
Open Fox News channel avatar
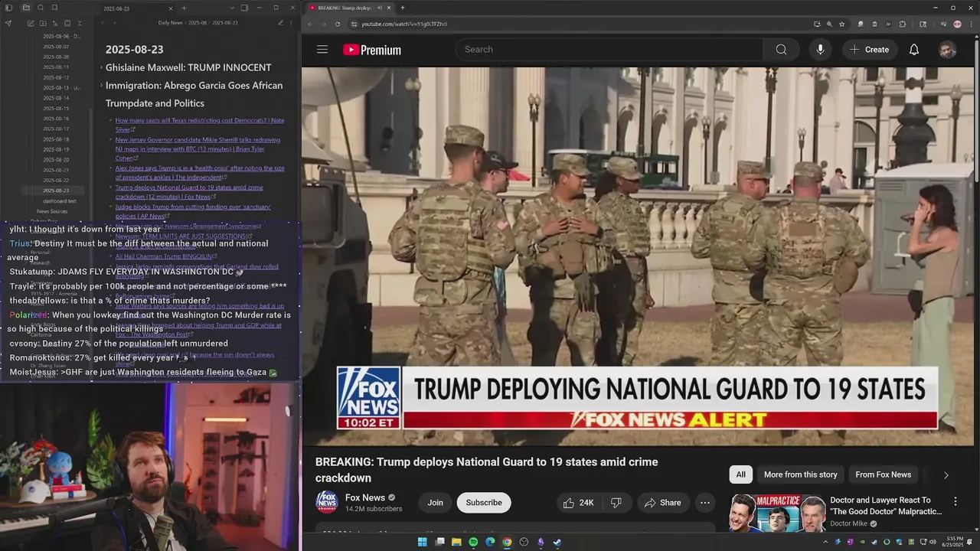[x=327, y=502]
